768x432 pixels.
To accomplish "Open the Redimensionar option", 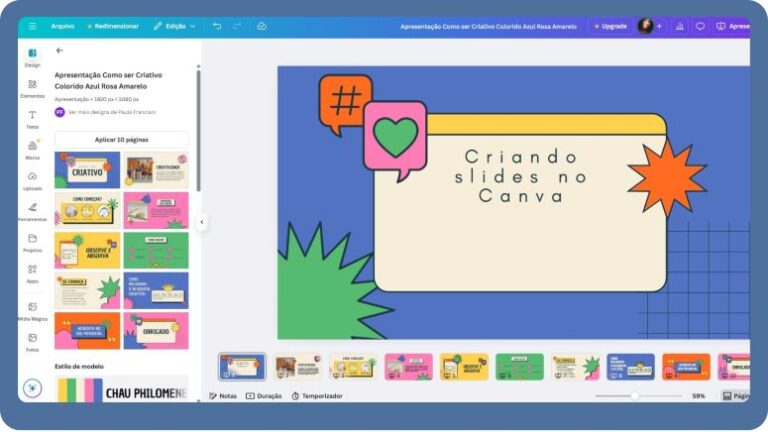I will coord(113,26).
